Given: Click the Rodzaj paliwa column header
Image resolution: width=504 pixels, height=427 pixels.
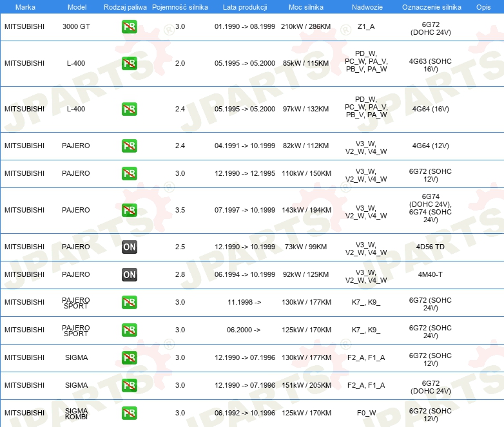Looking at the screenshot, I should point(125,7).
